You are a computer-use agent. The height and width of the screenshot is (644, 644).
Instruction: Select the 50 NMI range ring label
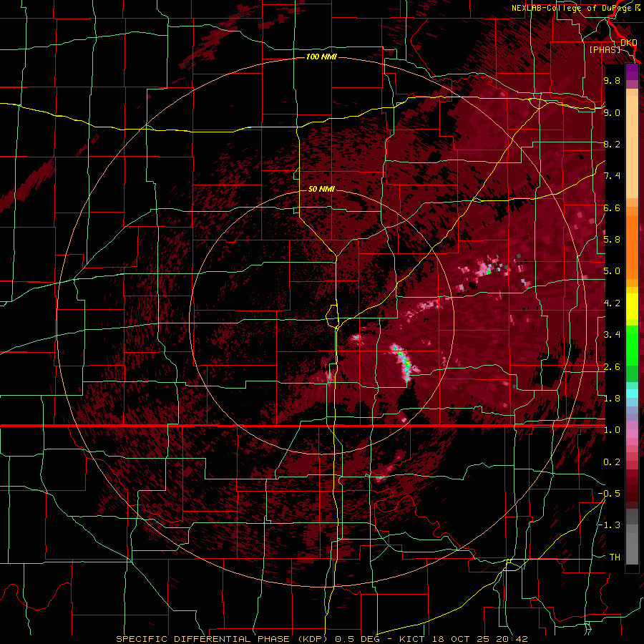pos(321,189)
